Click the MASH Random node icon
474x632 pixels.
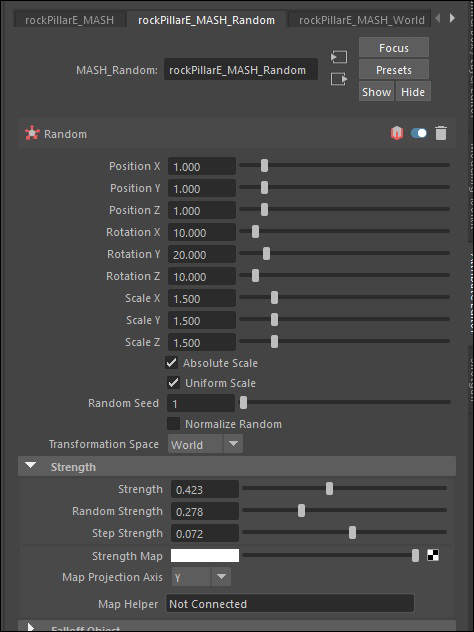(x=32, y=133)
